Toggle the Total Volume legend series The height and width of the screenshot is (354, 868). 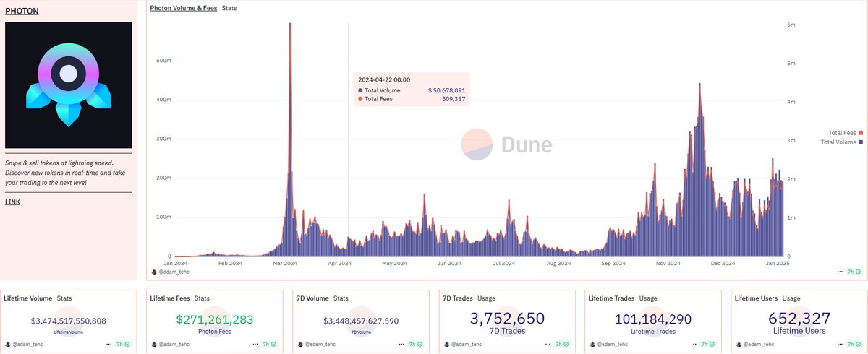tap(842, 142)
